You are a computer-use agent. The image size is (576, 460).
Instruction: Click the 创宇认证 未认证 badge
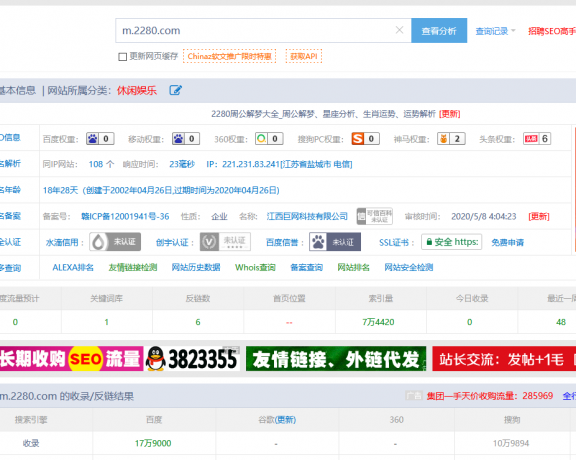click(x=225, y=242)
